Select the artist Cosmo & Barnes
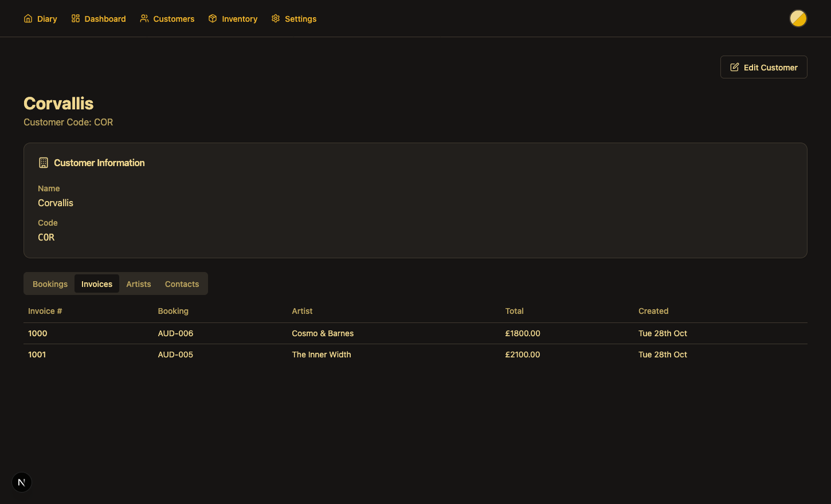Image resolution: width=831 pixels, height=504 pixels. click(323, 333)
